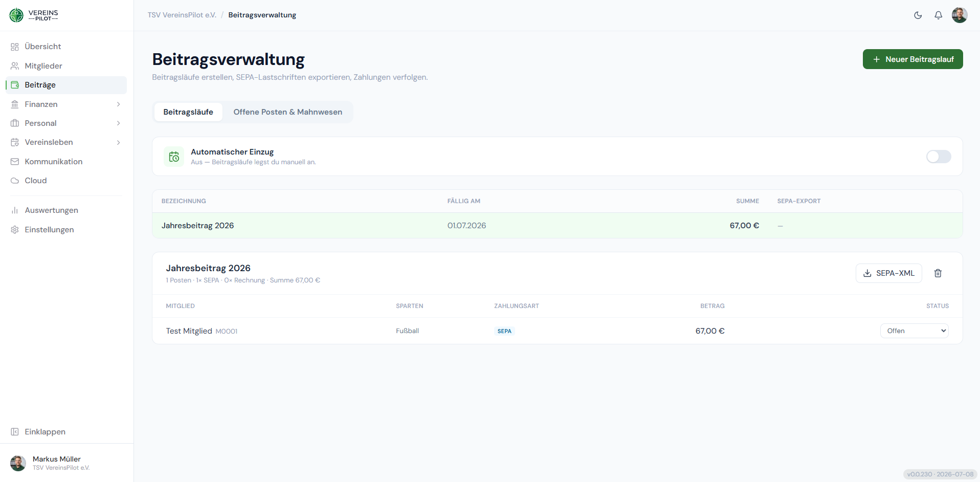Select the Jahresbeitrag 2026 table row

558,226
